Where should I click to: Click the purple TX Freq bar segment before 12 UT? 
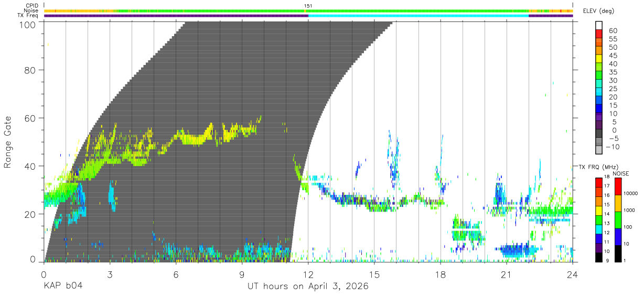coord(176,16)
